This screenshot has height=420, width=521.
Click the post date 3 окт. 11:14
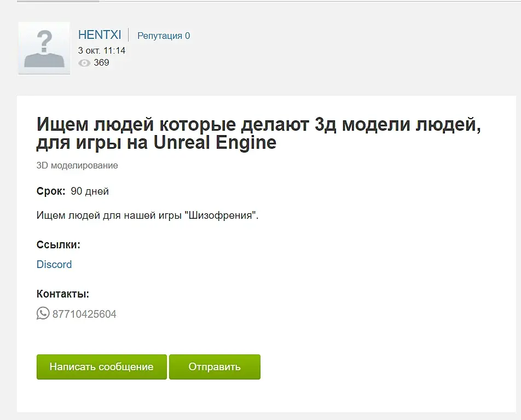point(102,50)
